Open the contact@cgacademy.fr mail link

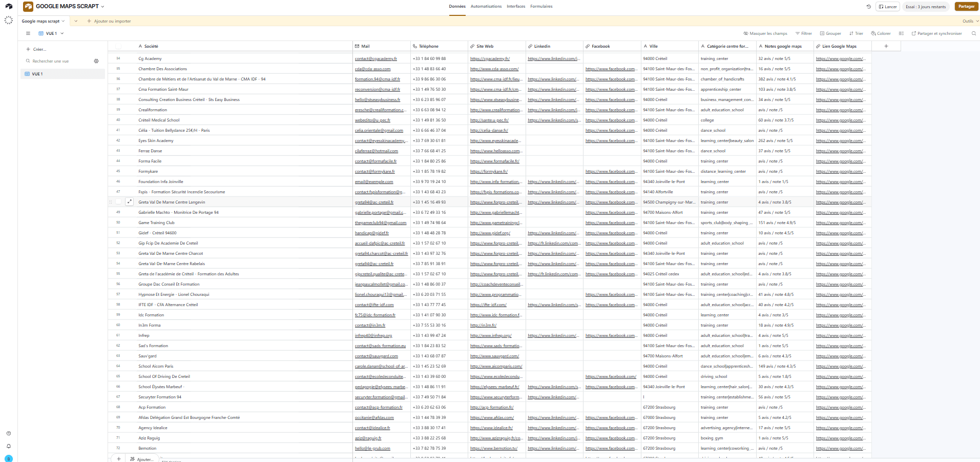click(376, 58)
